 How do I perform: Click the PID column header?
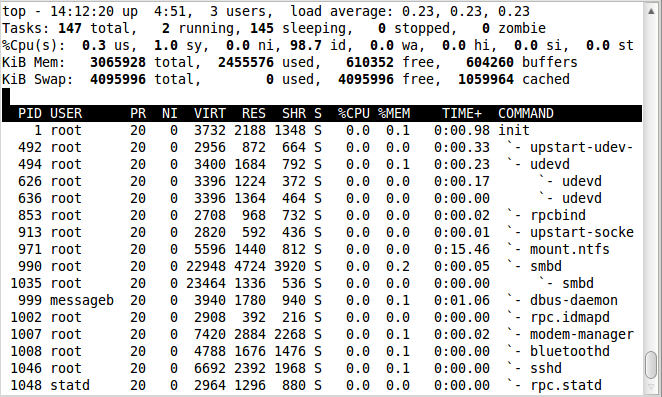click(x=30, y=114)
